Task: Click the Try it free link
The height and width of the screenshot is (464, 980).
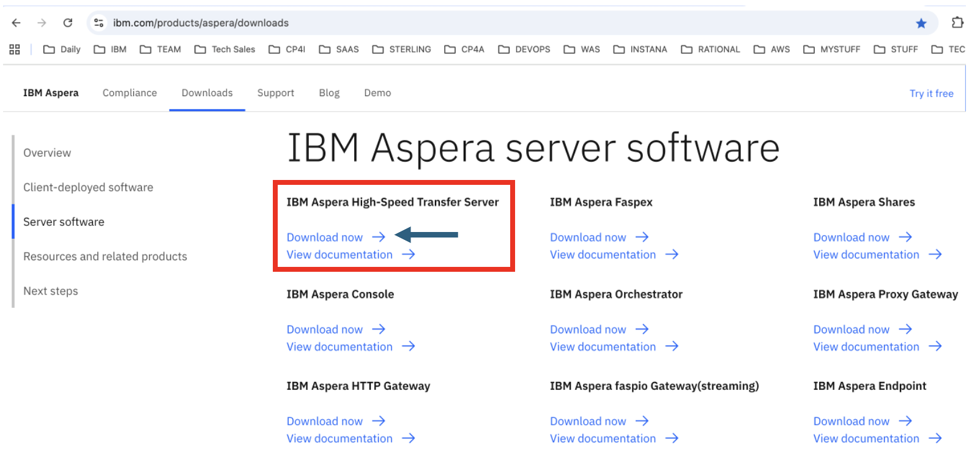Action: pyautogui.click(x=932, y=94)
